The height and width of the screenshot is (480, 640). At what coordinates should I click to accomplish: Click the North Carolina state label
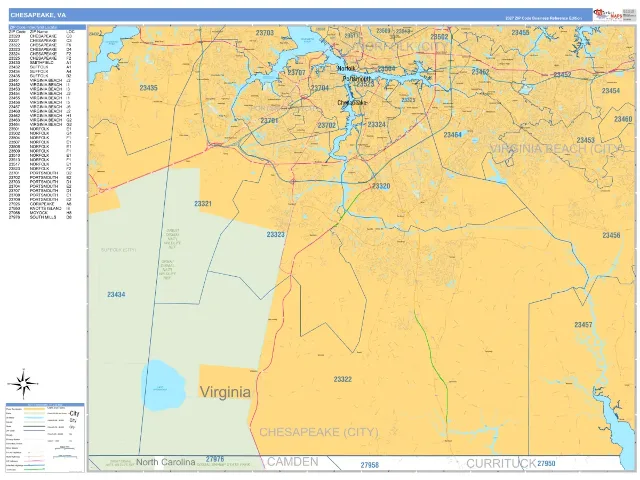tap(166, 462)
